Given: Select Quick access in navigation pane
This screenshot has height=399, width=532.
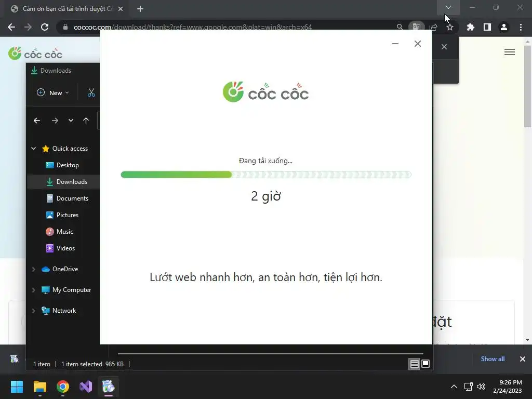Looking at the screenshot, I should 70,148.
